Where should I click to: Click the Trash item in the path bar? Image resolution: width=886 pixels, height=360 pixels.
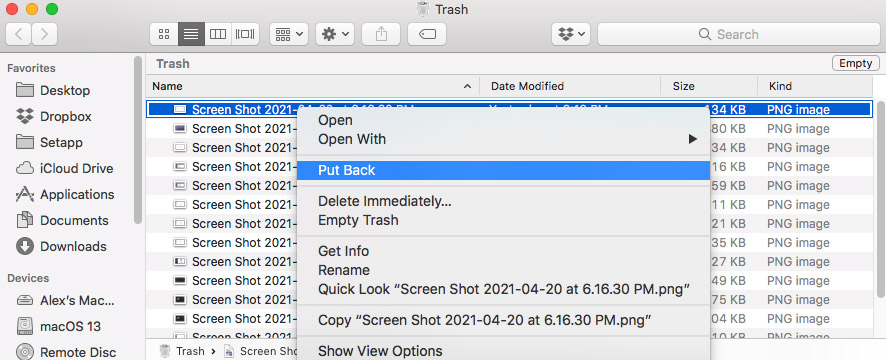(x=182, y=351)
